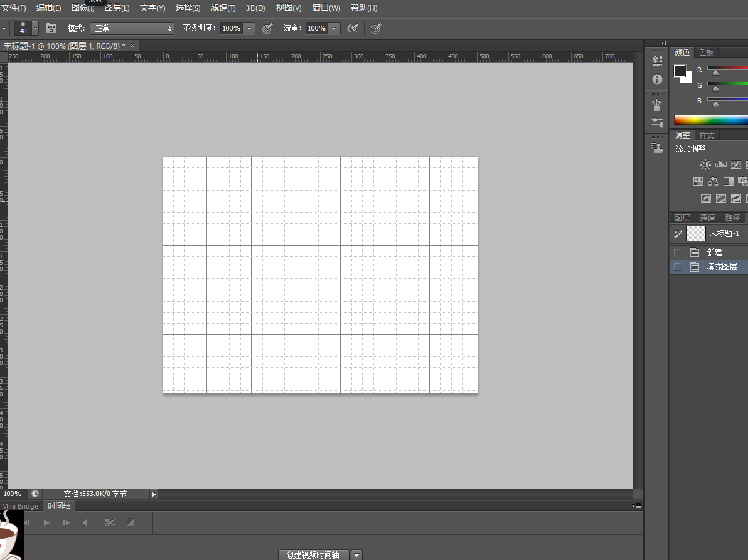This screenshot has width=748, height=560.
Task: Open the Clone Source stamp icon
Action: click(657, 148)
